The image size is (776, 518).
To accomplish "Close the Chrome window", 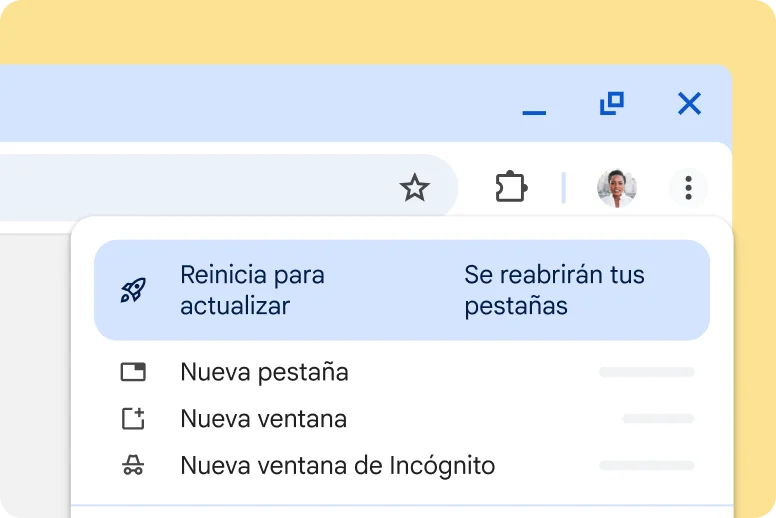I will (x=689, y=103).
